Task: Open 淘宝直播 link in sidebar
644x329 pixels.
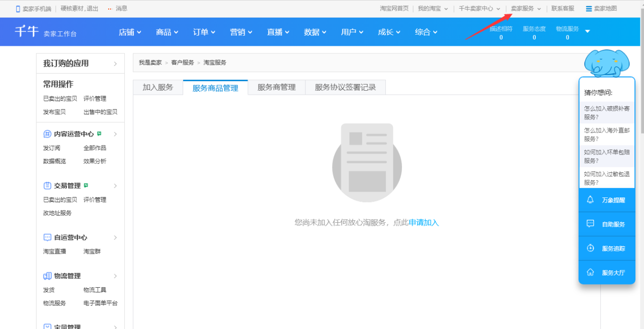Action: [54, 251]
